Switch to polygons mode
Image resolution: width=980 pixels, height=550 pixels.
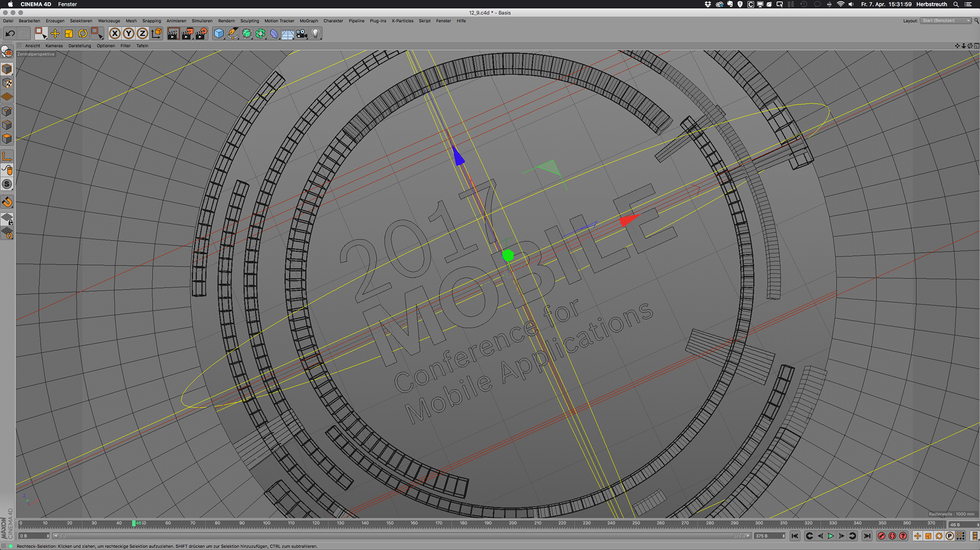pos(7,138)
